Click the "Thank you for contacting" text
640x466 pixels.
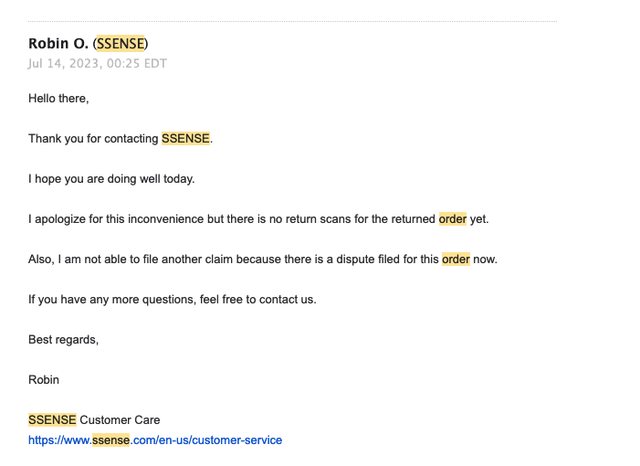tap(93, 138)
